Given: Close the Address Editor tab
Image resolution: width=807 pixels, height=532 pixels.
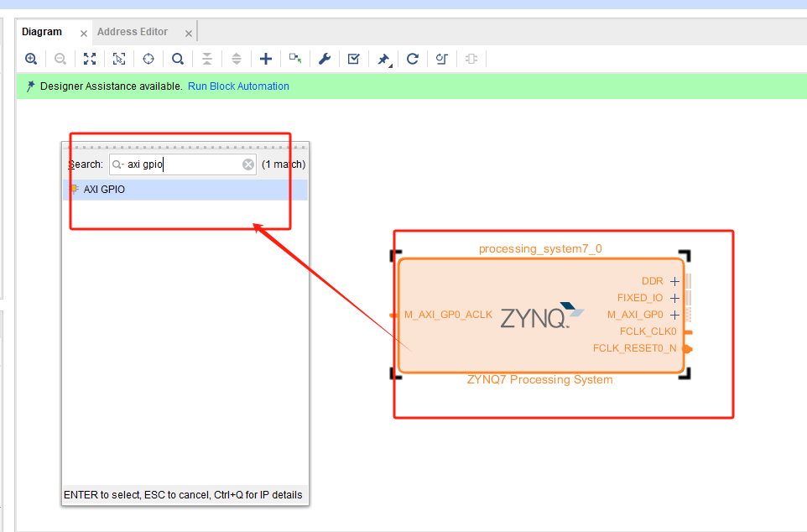Looking at the screenshot, I should click(189, 34).
